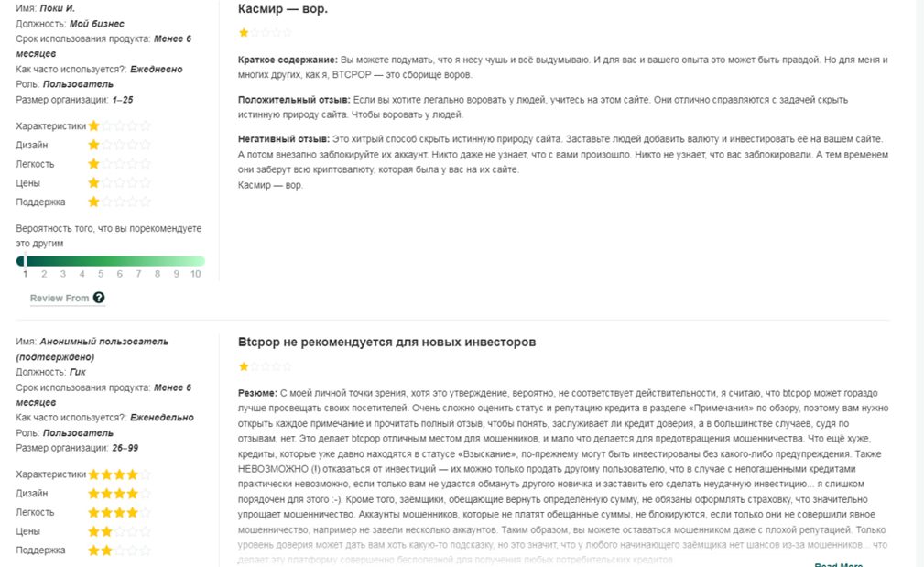Click first Поддержка star in Поки И. review
This screenshot has width=924, height=567.
(x=93, y=202)
